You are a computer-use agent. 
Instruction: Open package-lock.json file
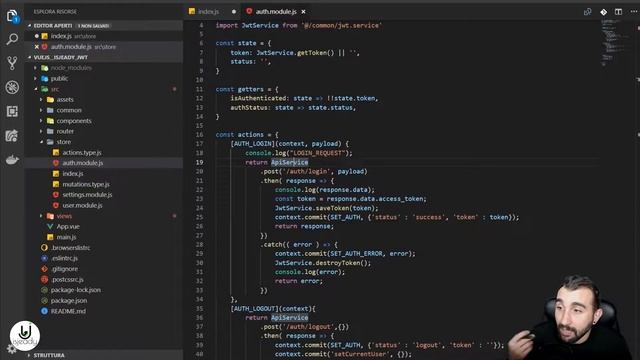coord(76,290)
